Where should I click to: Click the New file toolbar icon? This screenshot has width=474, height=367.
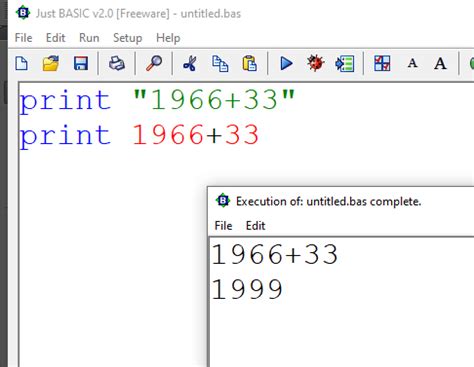22,63
